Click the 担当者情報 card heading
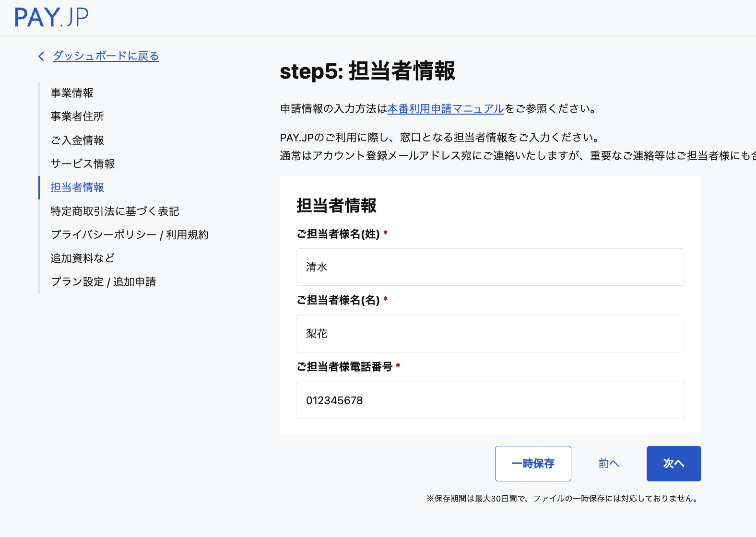Screen dimensions: 756x537 click(336, 205)
